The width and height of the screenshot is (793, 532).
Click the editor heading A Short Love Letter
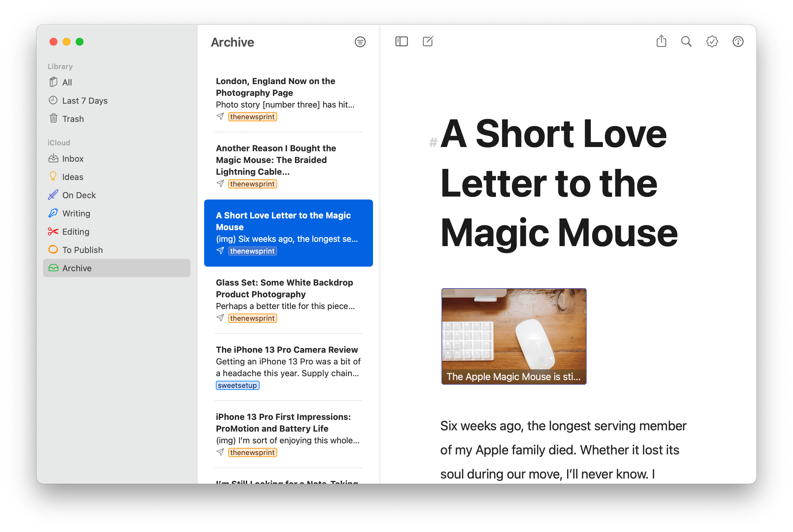[x=559, y=183]
